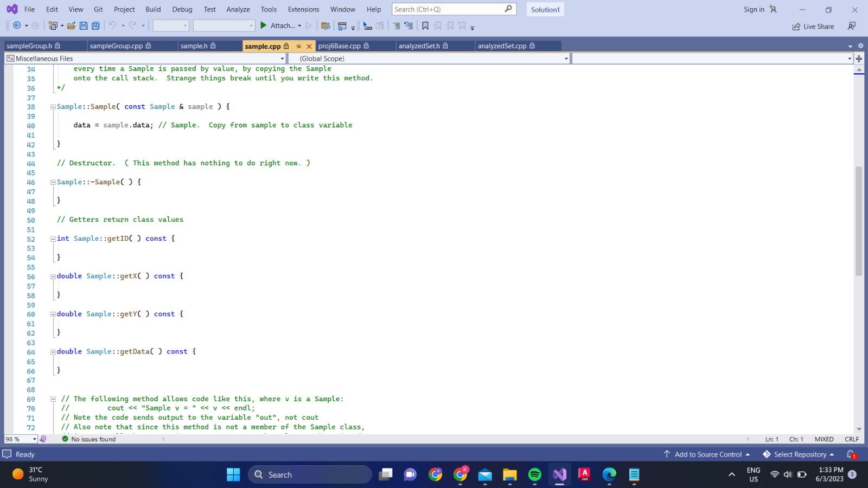868x488 pixels.
Task: Open the Global Scope dropdown
Action: (566, 58)
